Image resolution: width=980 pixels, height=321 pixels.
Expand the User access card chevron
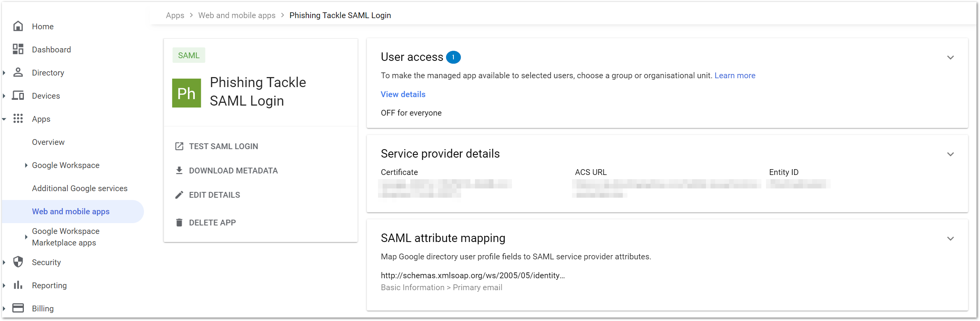click(950, 58)
